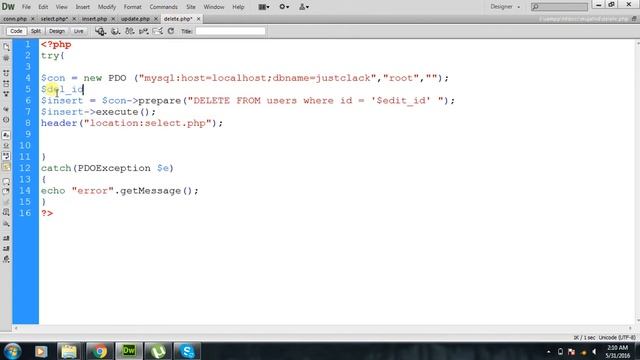
Task: Open Google Chrome from the taskbar
Action: (99, 351)
